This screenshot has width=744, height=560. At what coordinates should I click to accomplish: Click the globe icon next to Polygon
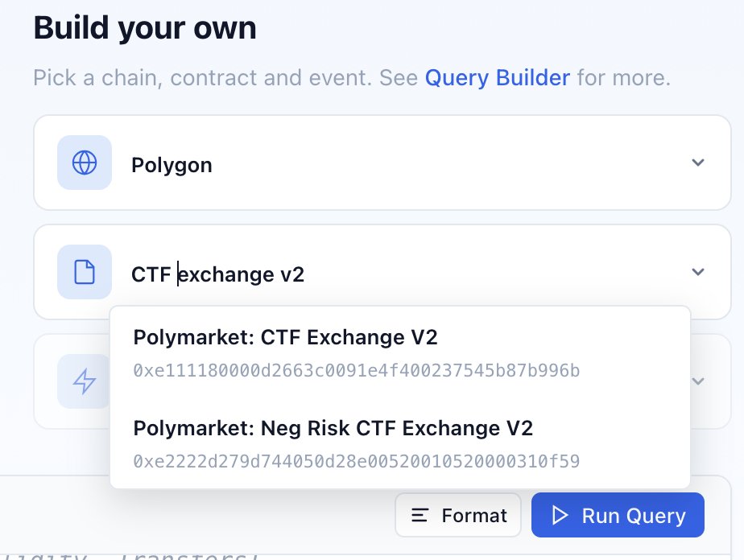(x=85, y=163)
